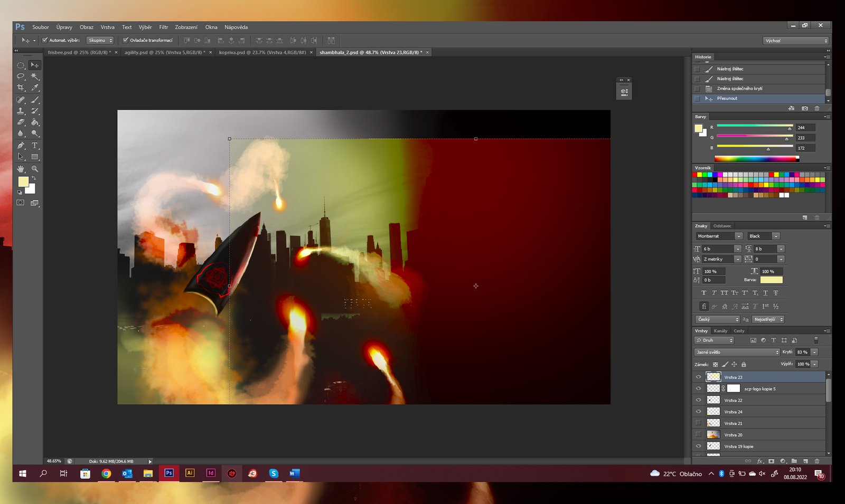Open the Skupinu auto-select dropdown
This screenshot has height=504, width=845.
[x=100, y=40]
